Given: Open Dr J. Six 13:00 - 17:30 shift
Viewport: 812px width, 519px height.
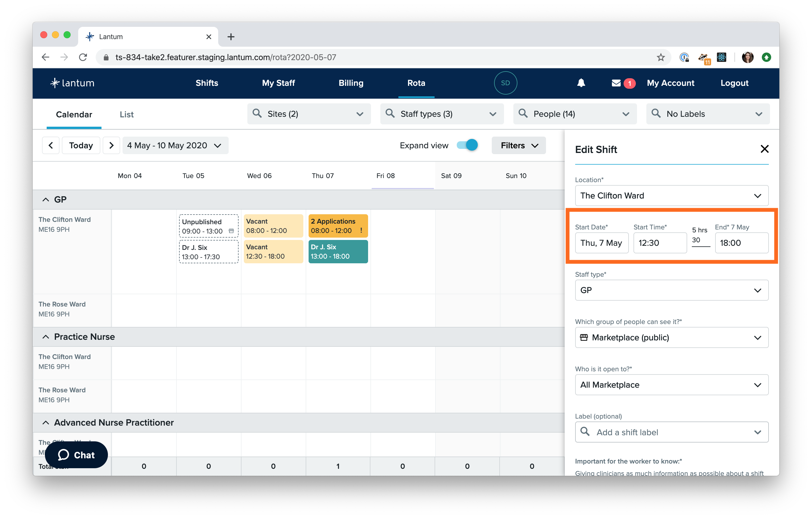Looking at the screenshot, I should pyautogui.click(x=208, y=252).
